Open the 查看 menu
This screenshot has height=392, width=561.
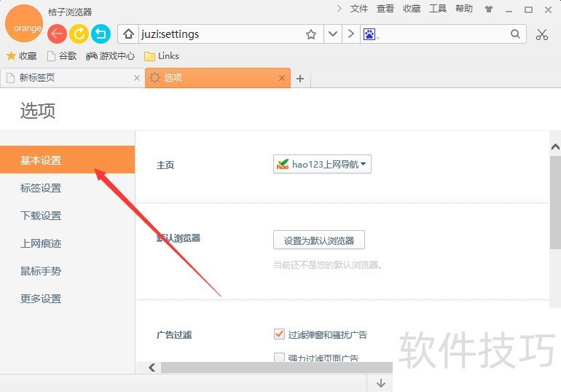click(x=385, y=9)
